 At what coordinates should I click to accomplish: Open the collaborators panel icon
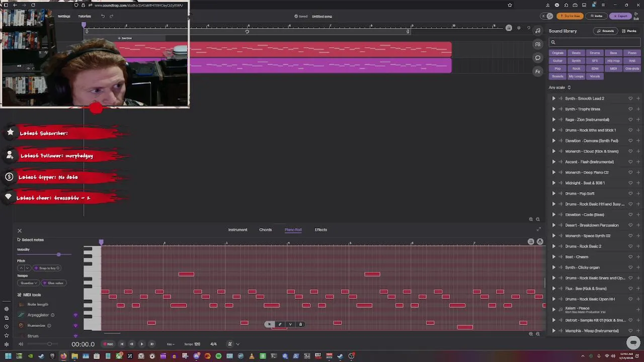click(x=537, y=44)
